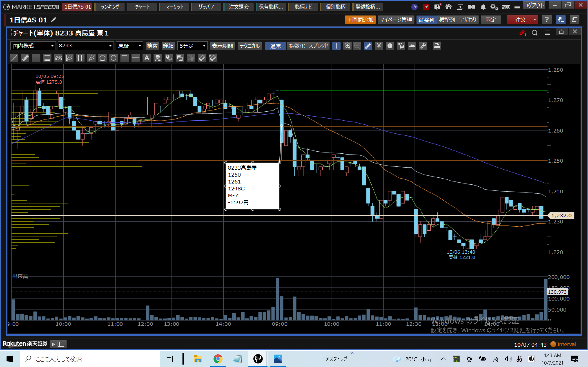Click the ＋画面追加 button
The width and height of the screenshot is (588, 367).
[360, 20]
